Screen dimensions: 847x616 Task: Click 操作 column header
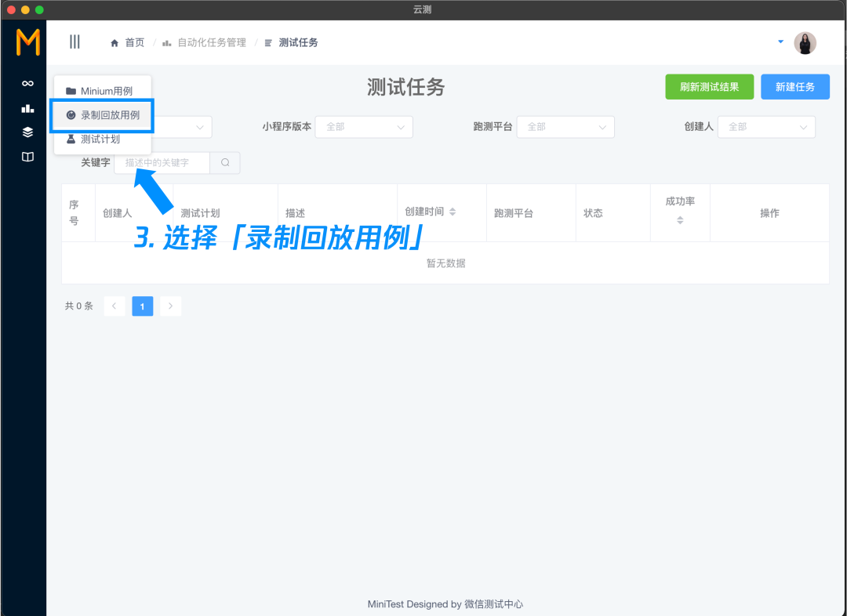point(770,213)
